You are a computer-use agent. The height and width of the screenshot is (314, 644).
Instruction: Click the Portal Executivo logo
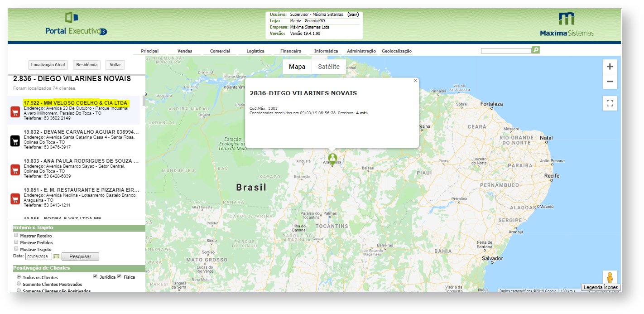pyautogui.click(x=76, y=24)
